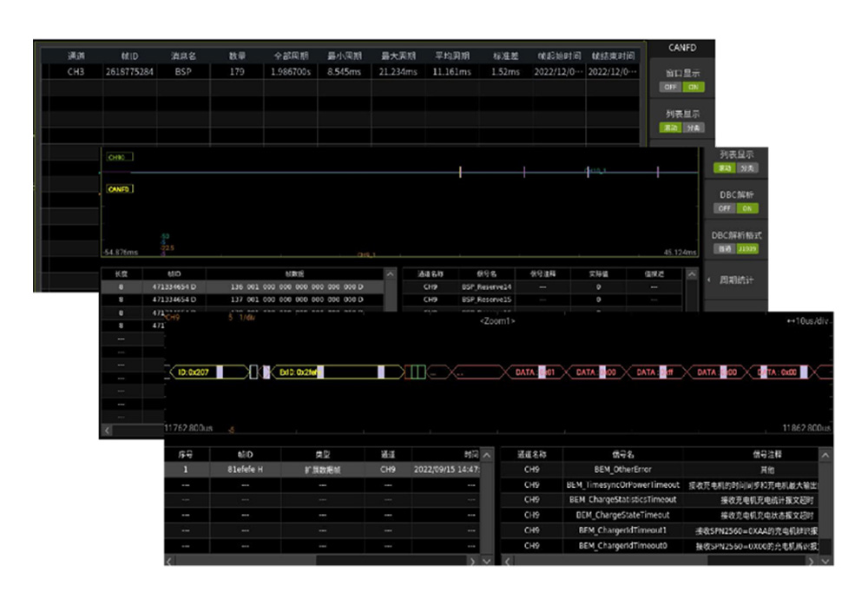Select frame row with ID 81efefe H
Screen dimensions: 868x606
click(244, 469)
